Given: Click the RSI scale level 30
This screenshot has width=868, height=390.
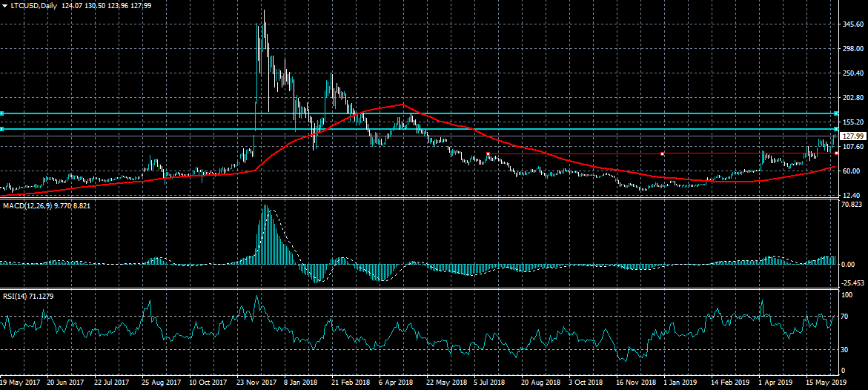Looking at the screenshot, I should tap(845, 349).
